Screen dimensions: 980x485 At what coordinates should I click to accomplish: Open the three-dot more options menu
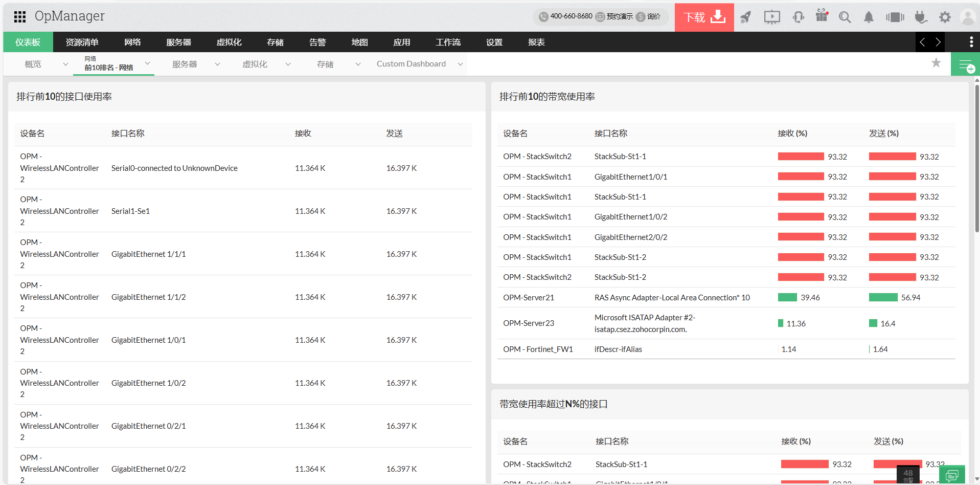pyautogui.click(x=971, y=42)
